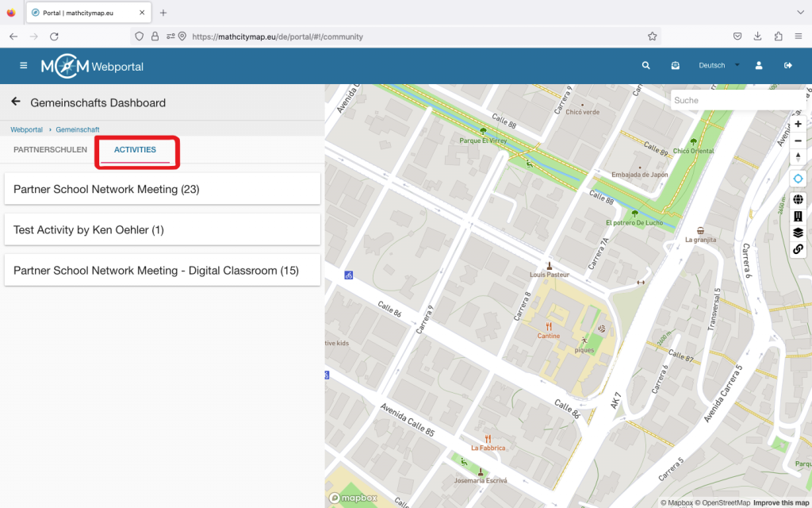Open the inbox envelope icon
Screen dimensions: 812x508
coord(675,66)
